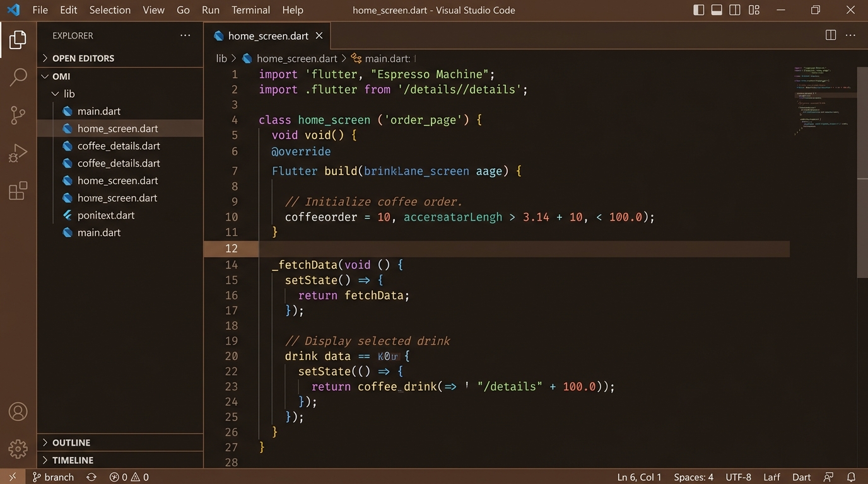
Task: Click the Explorer panel more actions ellipsis
Action: click(x=185, y=36)
